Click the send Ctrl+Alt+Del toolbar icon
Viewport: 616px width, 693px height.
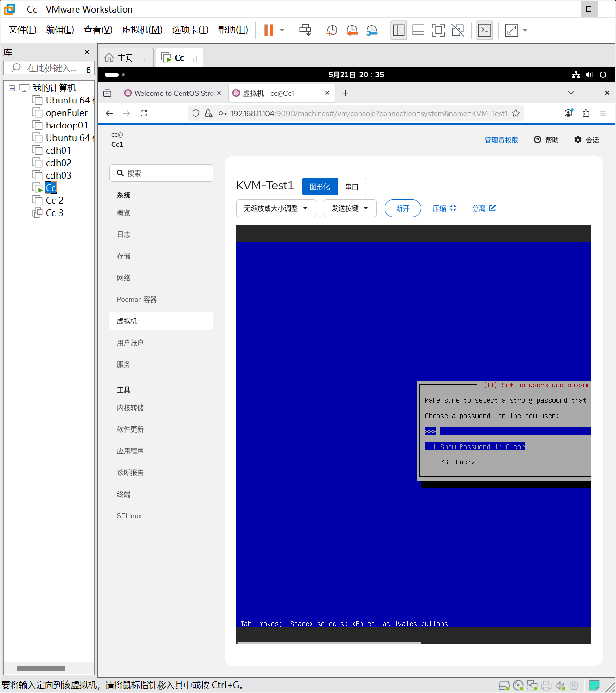click(x=305, y=30)
